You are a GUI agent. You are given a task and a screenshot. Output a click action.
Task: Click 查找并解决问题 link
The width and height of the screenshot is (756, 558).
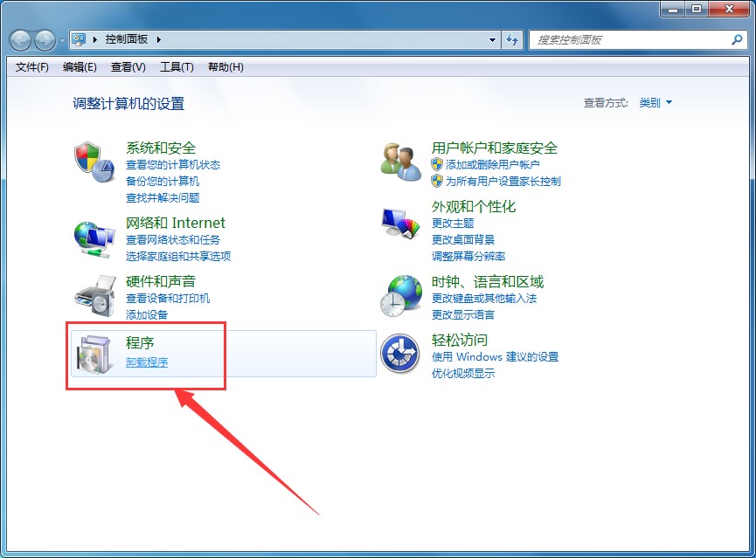coord(163,197)
